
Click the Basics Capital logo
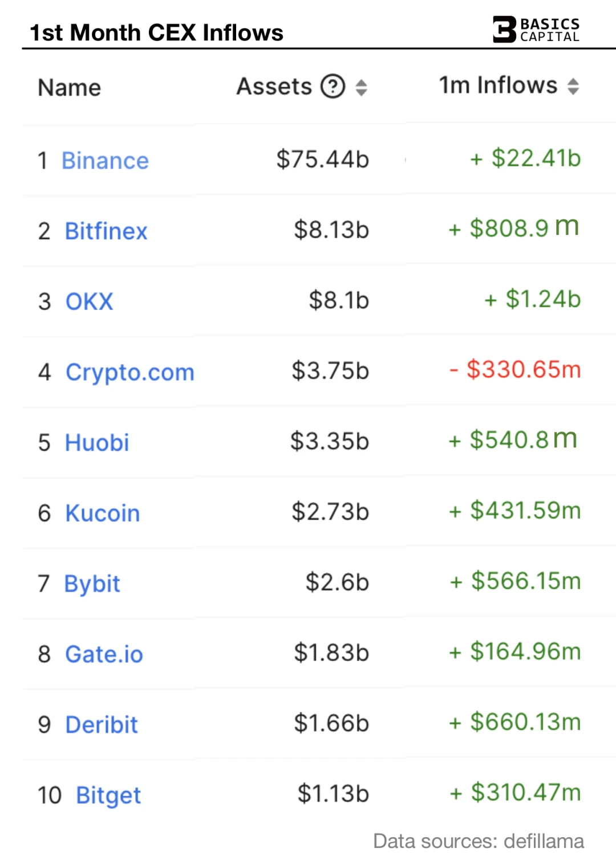536,30
